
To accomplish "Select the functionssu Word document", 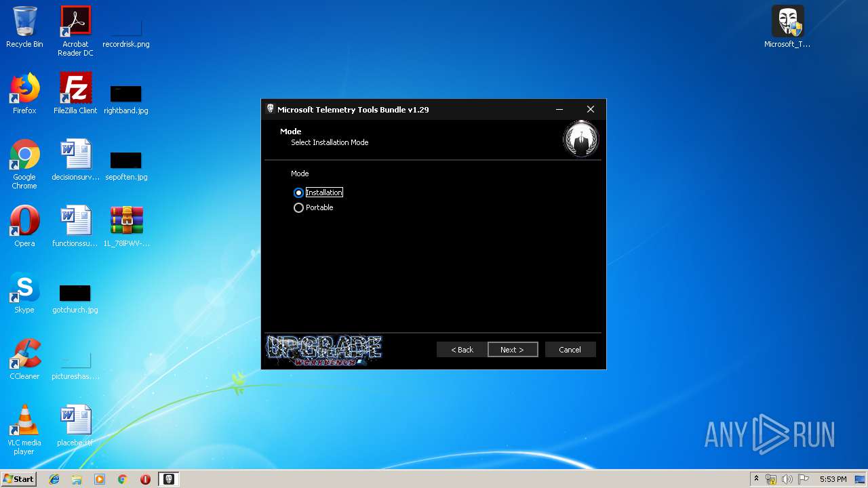I will [x=75, y=226].
